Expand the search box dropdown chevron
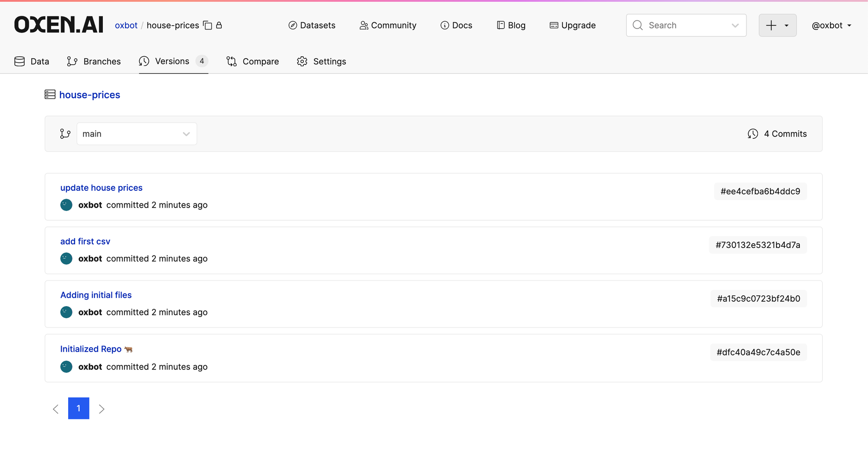The width and height of the screenshot is (868, 464). pyautogui.click(x=735, y=25)
